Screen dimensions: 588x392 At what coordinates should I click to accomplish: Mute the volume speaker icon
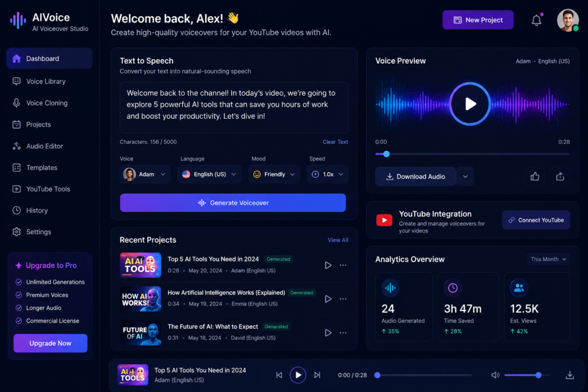[x=496, y=375]
